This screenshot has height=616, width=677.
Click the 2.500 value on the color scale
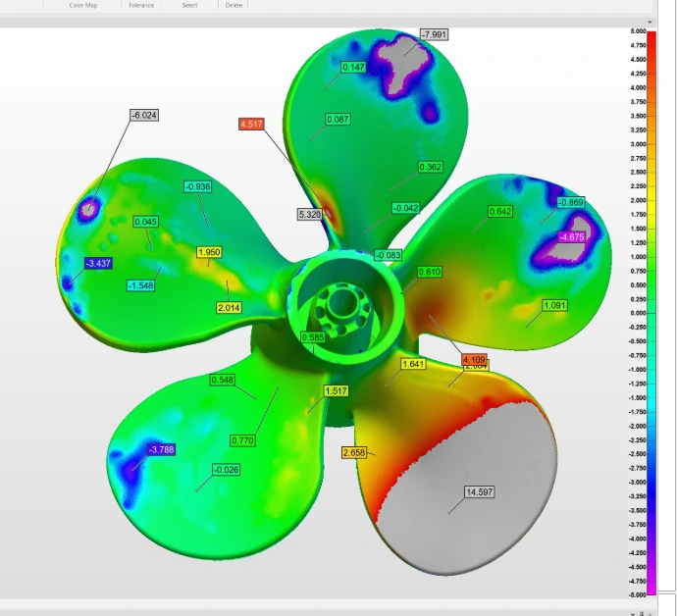[638, 173]
